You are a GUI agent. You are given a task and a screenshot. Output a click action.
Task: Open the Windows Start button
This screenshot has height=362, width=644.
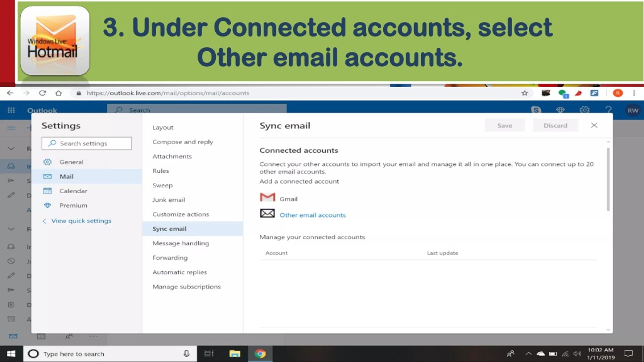(11, 354)
